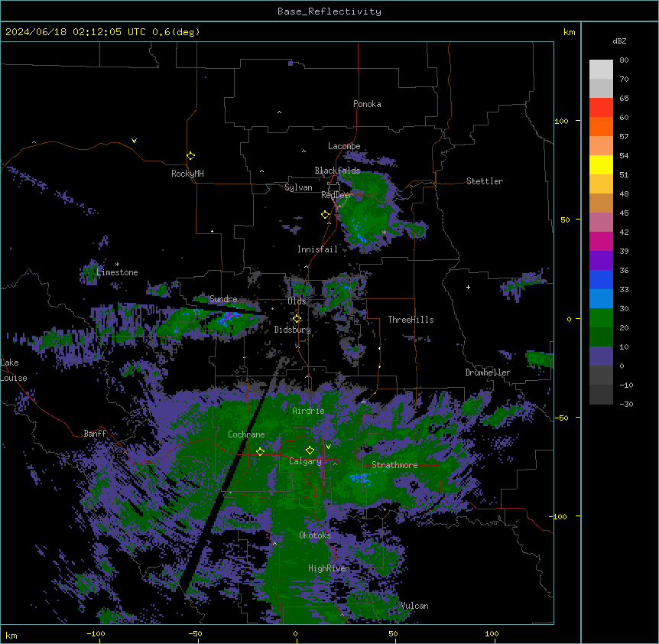
Task: Click the Banff label
Action: [95, 434]
